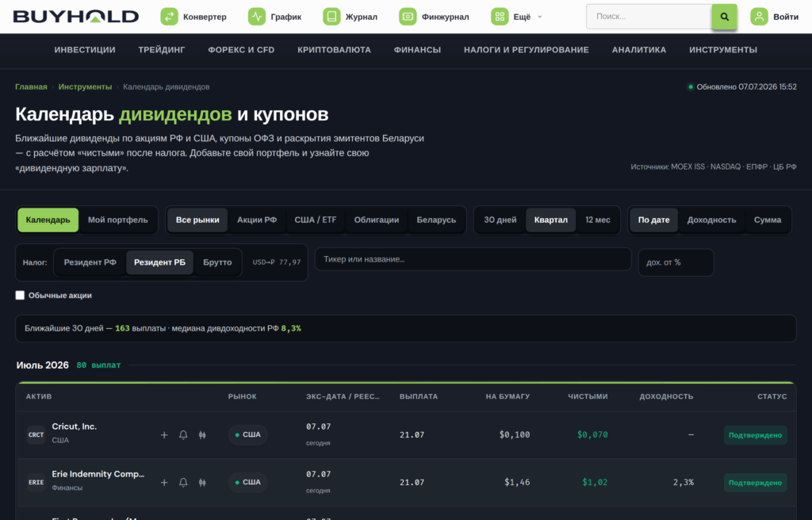The height and width of the screenshot is (520, 812).
Task: Add Cricut, Inc. to portfolio with plus
Action: (x=164, y=435)
